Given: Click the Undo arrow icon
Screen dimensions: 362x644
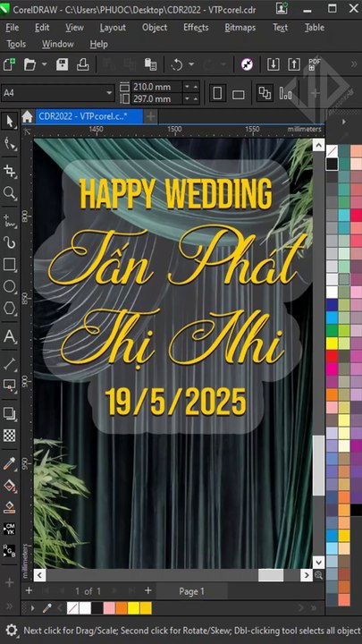Looking at the screenshot, I should point(176,64).
